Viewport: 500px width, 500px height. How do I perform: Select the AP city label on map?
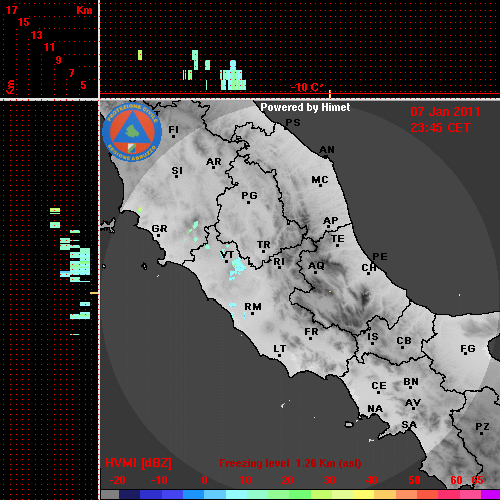pyautogui.click(x=331, y=221)
